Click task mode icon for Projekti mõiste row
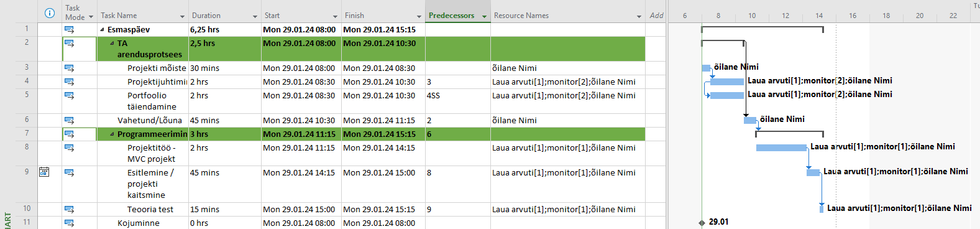 tap(69, 68)
